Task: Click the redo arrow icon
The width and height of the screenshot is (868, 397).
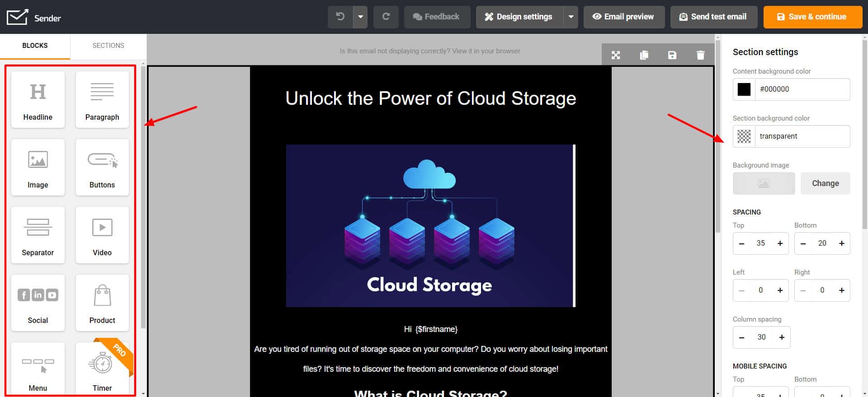Action: (x=386, y=17)
